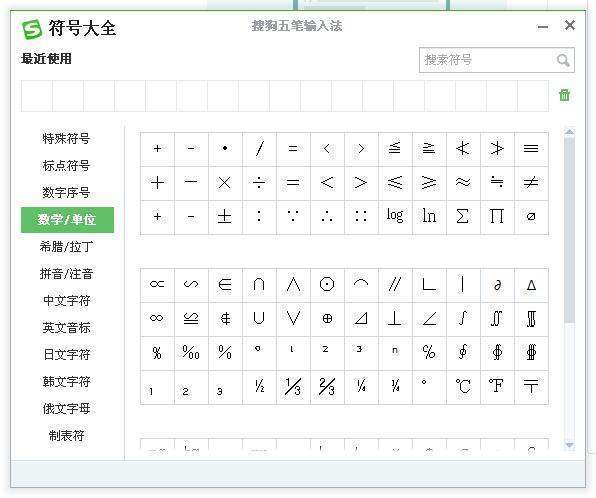Insert the ∩ intersection symbol

click(x=259, y=285)
